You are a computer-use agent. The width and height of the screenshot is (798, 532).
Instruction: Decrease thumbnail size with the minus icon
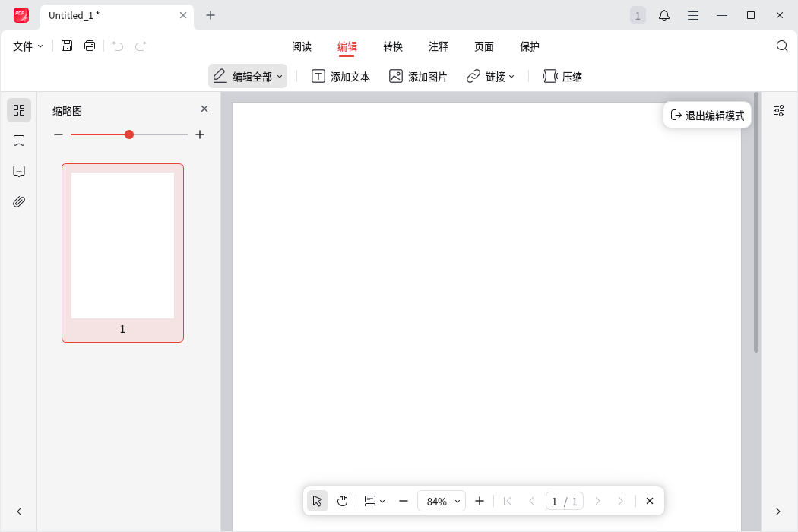pyautogui.click(x=59, y=135)
